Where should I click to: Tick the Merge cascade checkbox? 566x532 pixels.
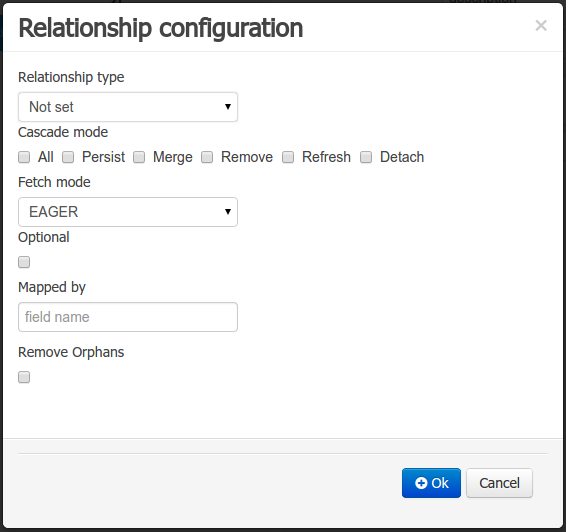coord(139,157)
